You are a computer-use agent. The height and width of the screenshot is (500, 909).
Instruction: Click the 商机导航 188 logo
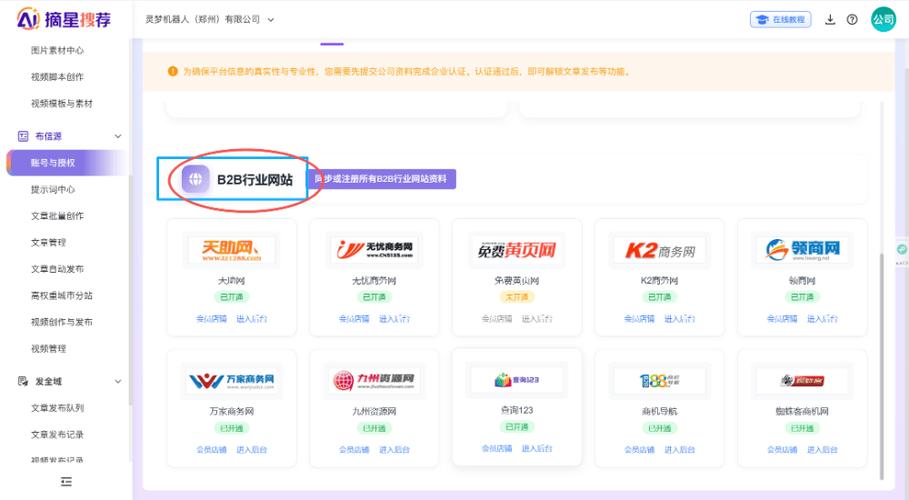[x=660, y=381]
